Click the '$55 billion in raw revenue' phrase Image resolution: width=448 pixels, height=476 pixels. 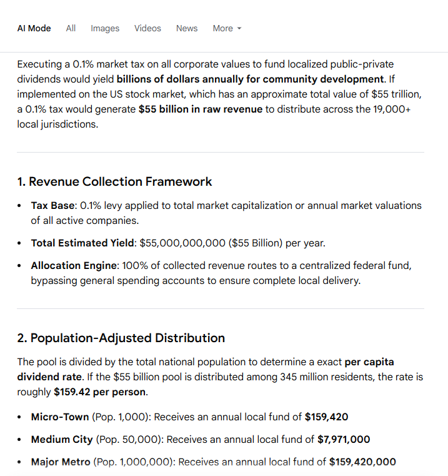tap(201, 109)
